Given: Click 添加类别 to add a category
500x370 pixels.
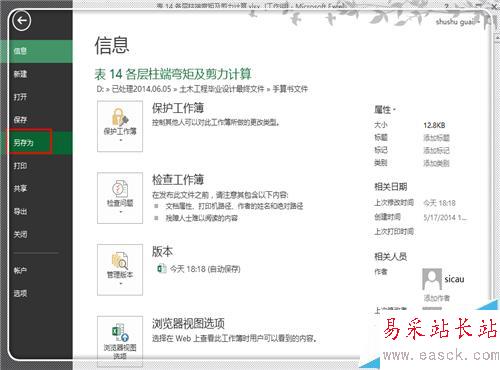Looking at the screenshot, I should [436, 163].
